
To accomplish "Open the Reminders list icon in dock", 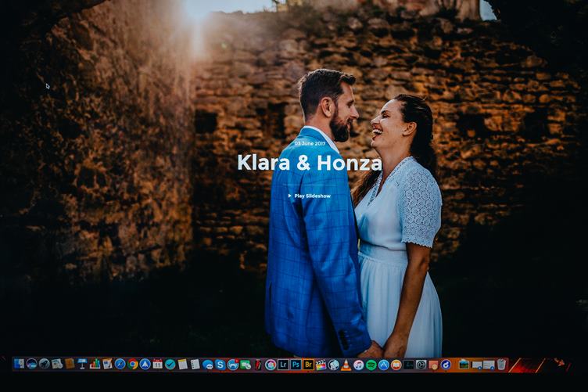I will [195, 365].
